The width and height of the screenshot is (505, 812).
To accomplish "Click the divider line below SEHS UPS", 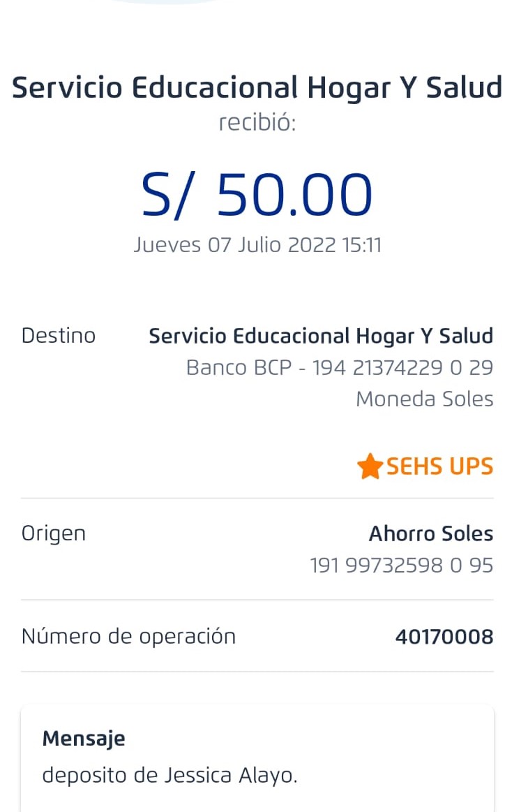I will [257, 499].
